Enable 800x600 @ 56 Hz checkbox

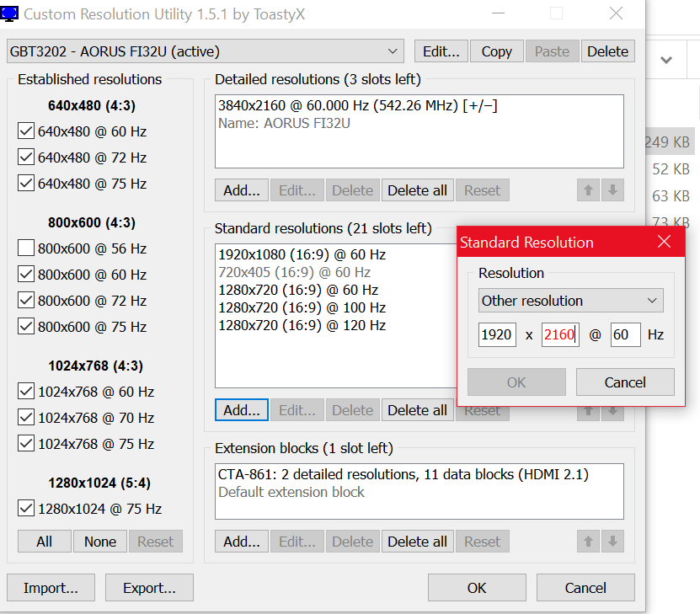click(x=26, y=248)
